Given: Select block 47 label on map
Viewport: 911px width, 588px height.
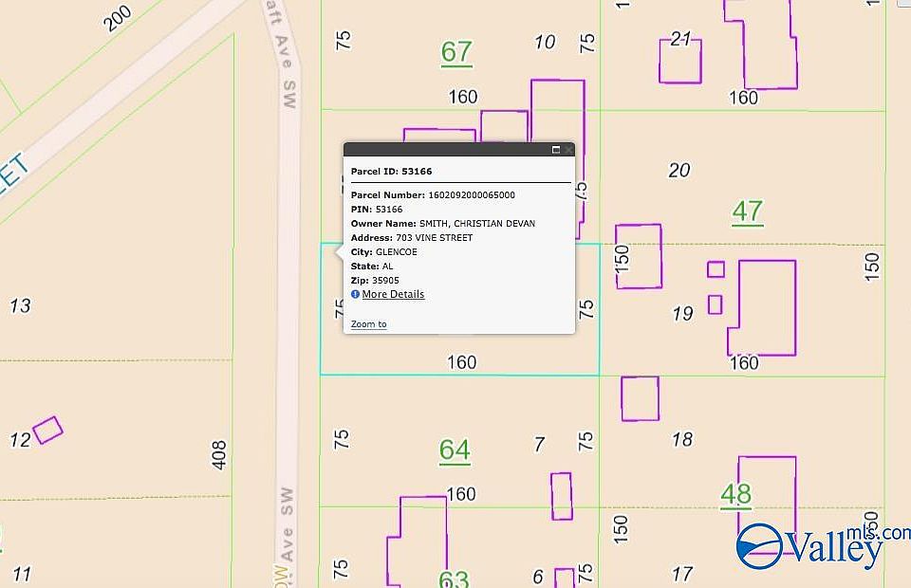Looking at the screenshot, I should [x=748, y=211].
